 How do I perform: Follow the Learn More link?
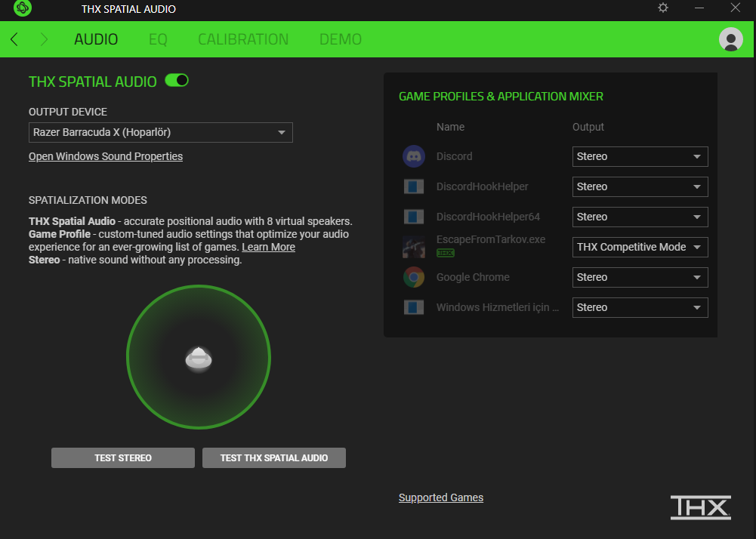[x=269, y=247]
